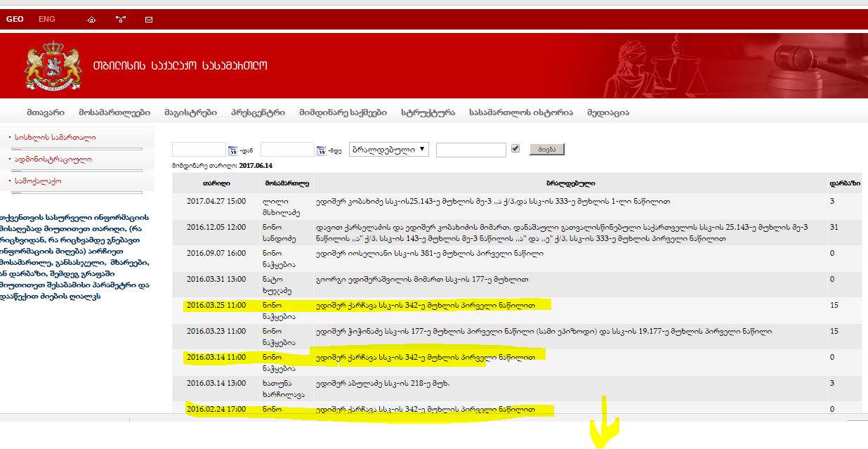Focus the start date (-დან) input field
The height and width of the screenshot is (449, 868).
[199, 149]
